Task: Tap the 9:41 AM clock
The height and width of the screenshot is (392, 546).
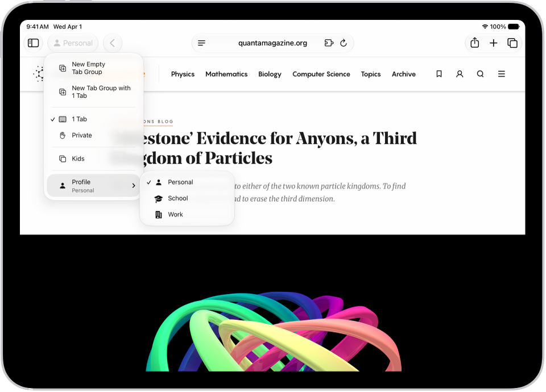Action: [38, 27]
